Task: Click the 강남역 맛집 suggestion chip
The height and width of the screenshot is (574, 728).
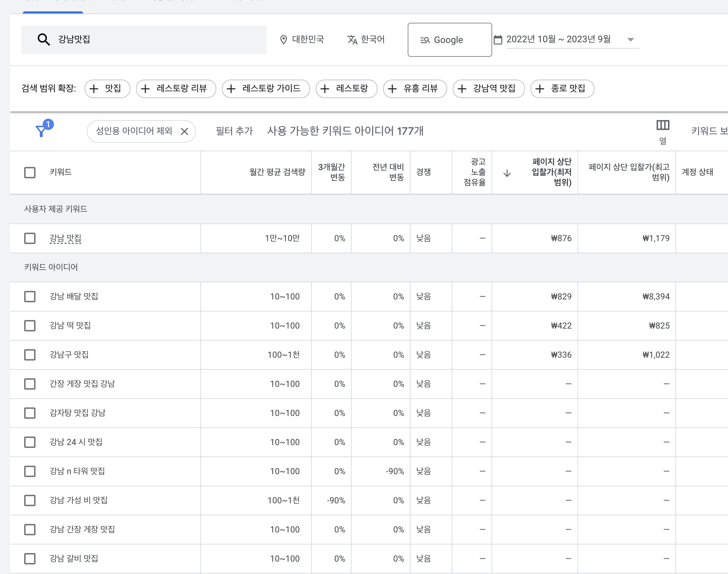Action: (x=488, y=88)
